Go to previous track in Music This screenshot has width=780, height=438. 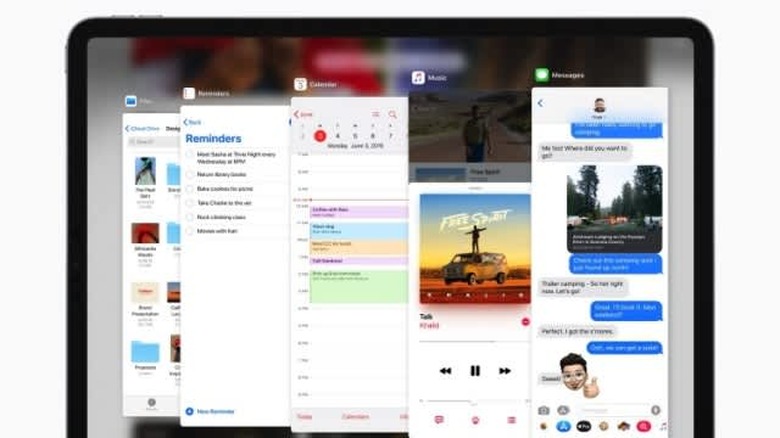[443, 370]
